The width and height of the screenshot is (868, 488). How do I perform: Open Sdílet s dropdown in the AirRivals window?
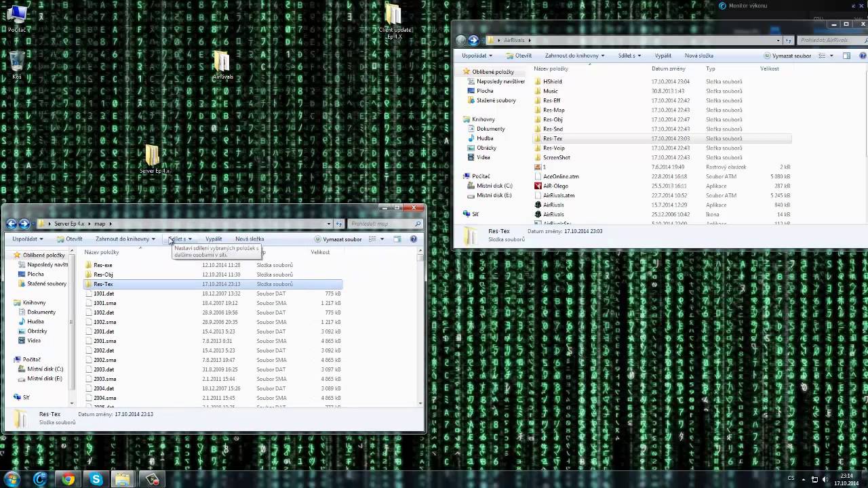(x=630, y=56)
